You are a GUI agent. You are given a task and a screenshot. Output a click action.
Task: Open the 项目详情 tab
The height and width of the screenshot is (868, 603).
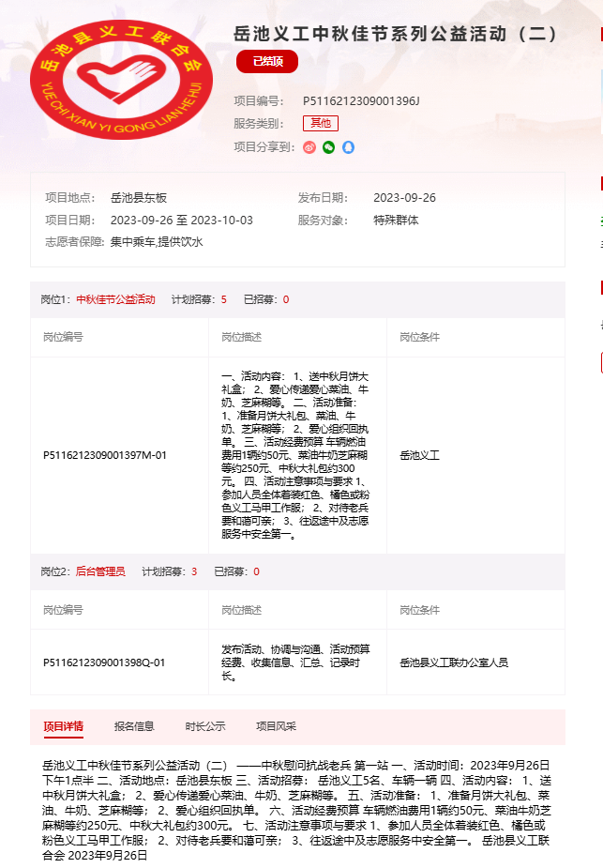click(63, 725)
